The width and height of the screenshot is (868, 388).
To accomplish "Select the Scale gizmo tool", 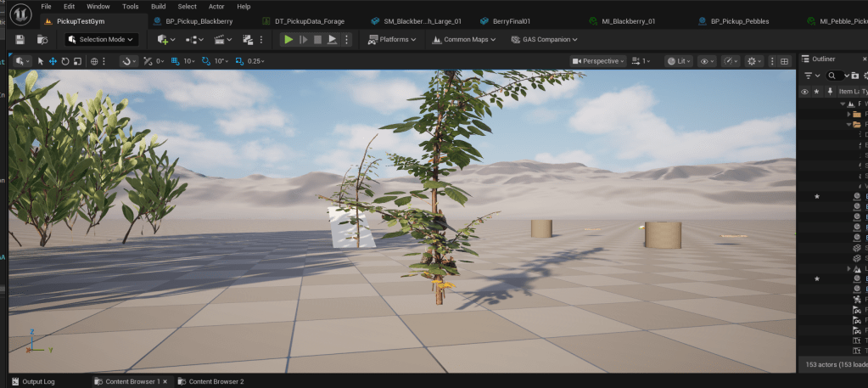I will pyautogui.click(x=77, y=61).
